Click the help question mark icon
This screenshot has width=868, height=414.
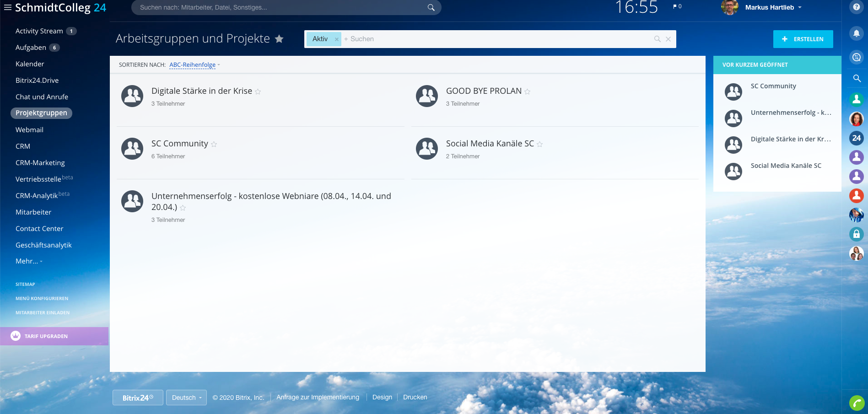(856, 7)
